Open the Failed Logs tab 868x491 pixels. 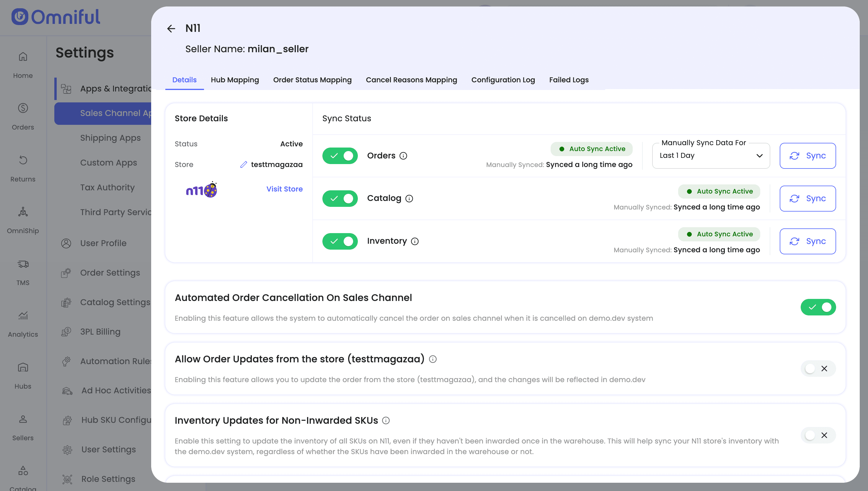point(569,80)
